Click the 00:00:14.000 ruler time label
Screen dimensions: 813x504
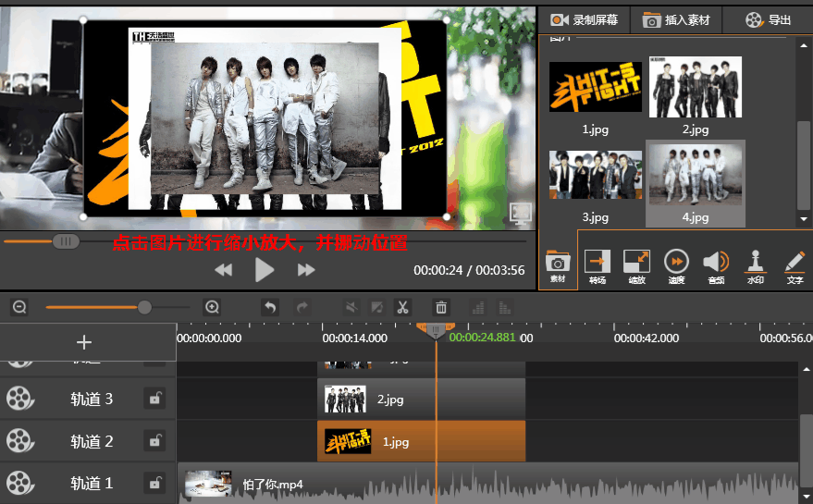click(x=354, y=338)
